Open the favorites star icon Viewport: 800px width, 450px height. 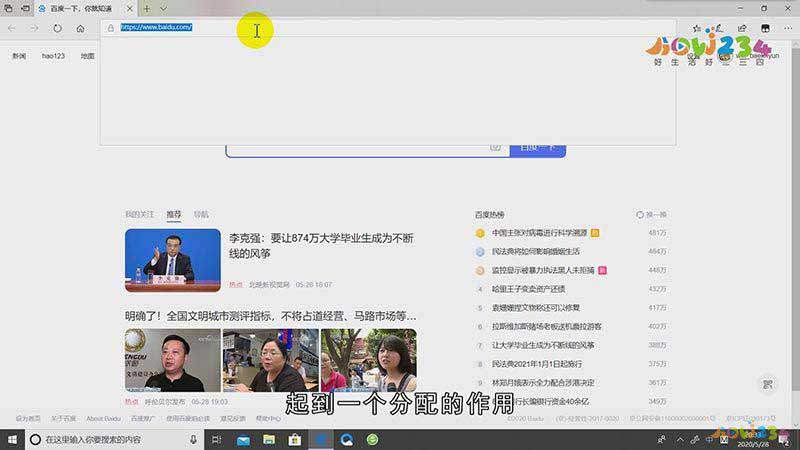[x=697, y=29]
